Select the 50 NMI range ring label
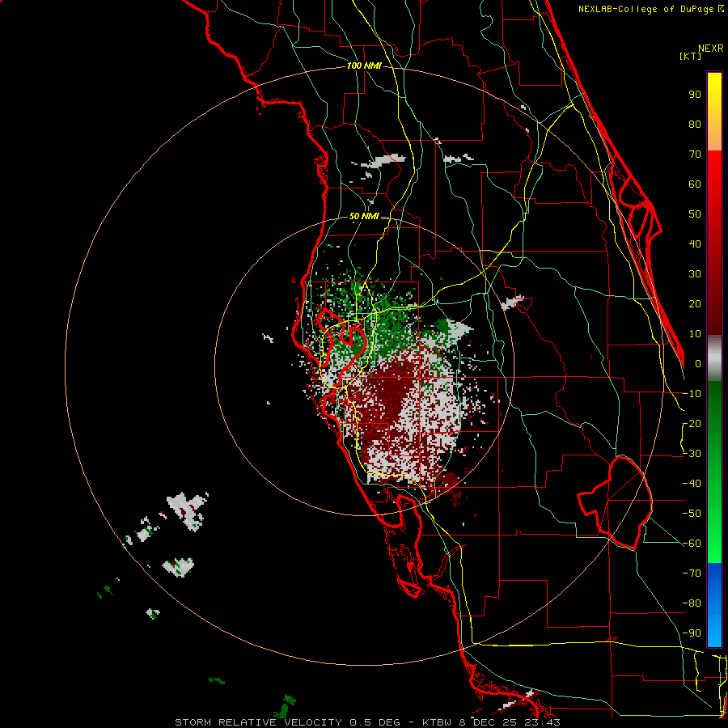 click(x=364, y=216)
